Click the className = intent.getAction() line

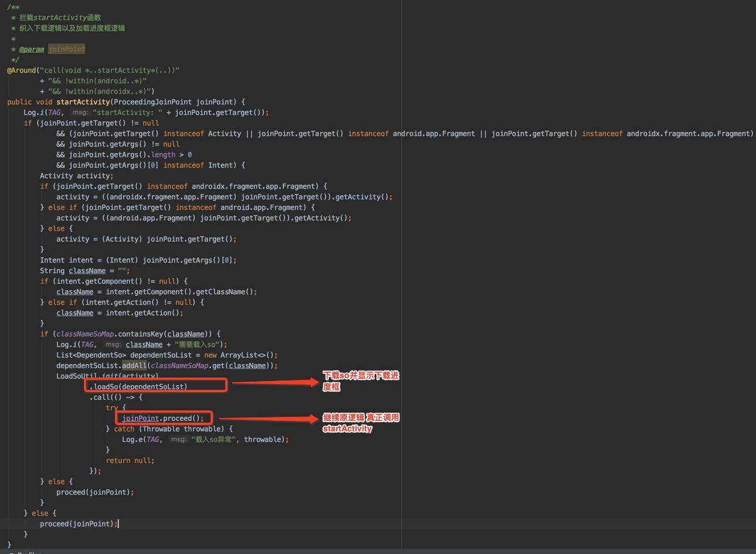(x=120, y=313)
